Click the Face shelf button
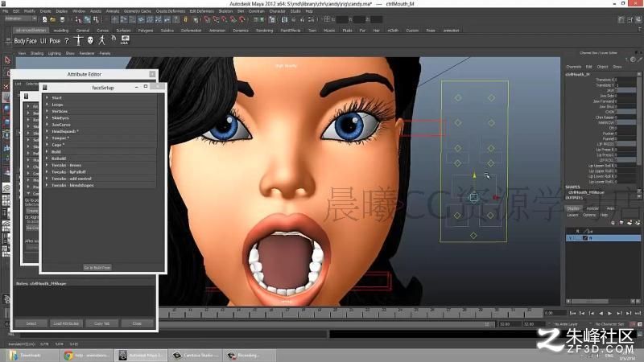This screenshot has height=362, width=644. click(x=31, y=41)
